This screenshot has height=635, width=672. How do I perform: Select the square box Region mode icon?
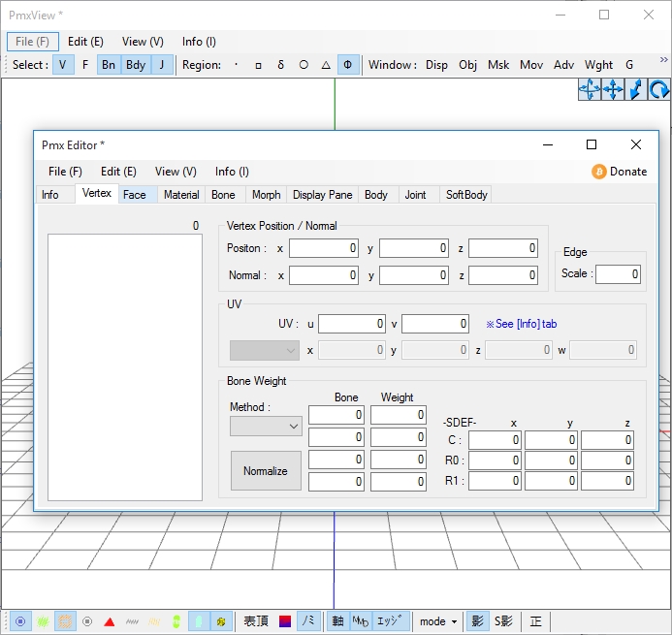pos(259,65)
